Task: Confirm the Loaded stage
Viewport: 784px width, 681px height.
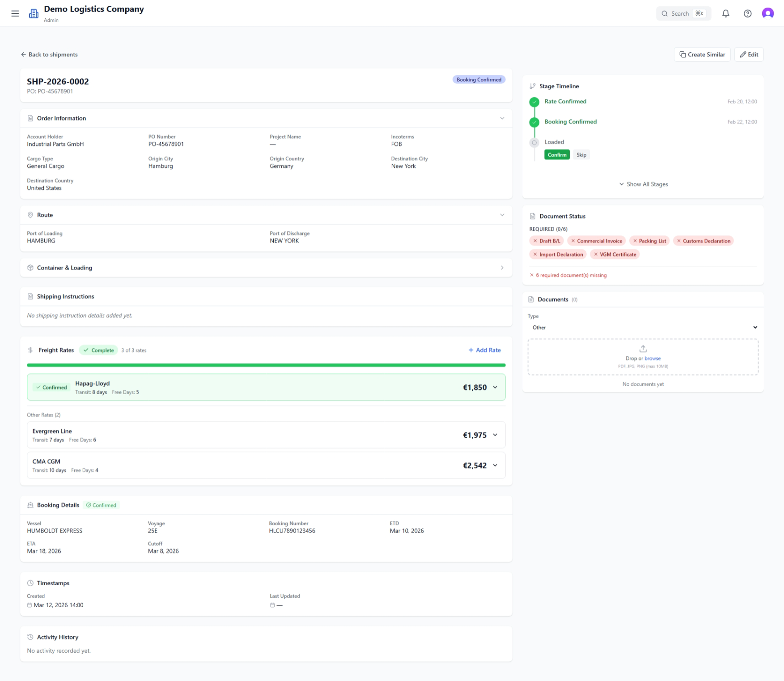Action: tap(557, 155)
